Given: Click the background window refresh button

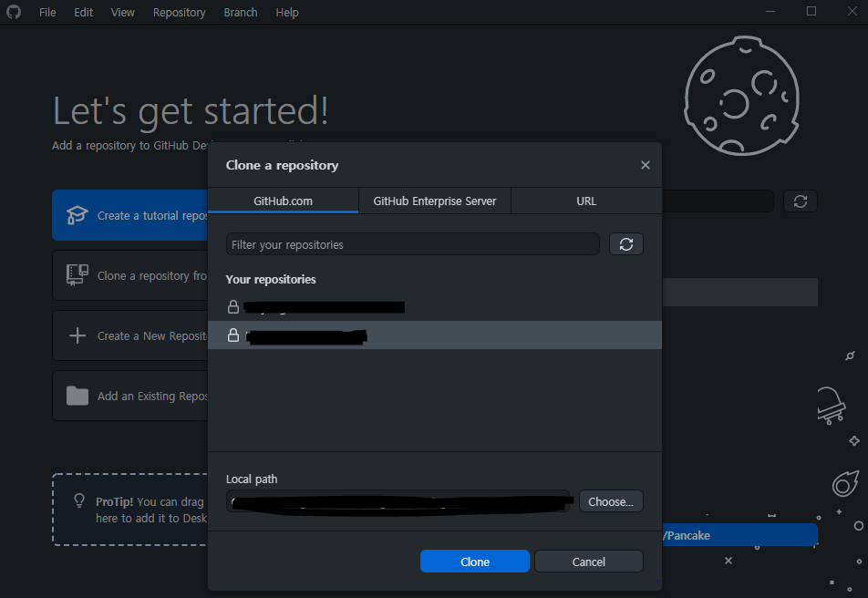Looking at the screenshot, I should point(801,201).
